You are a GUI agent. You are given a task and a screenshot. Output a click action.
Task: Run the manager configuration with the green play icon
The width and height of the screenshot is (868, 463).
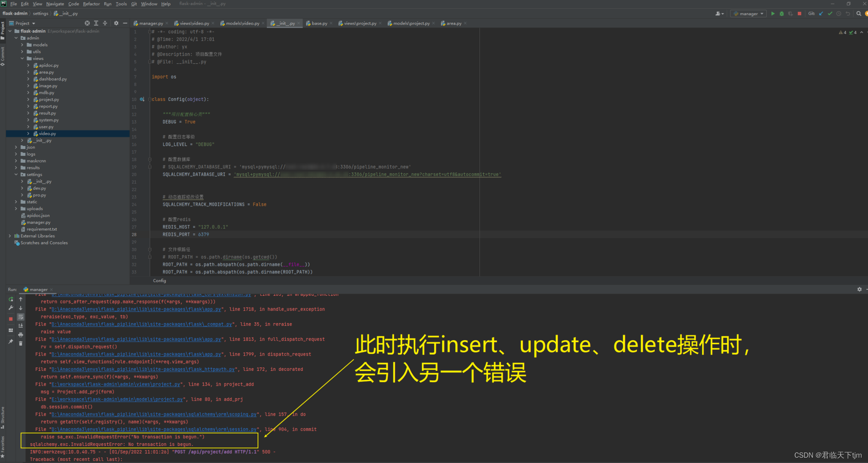[x=773, y=14]
